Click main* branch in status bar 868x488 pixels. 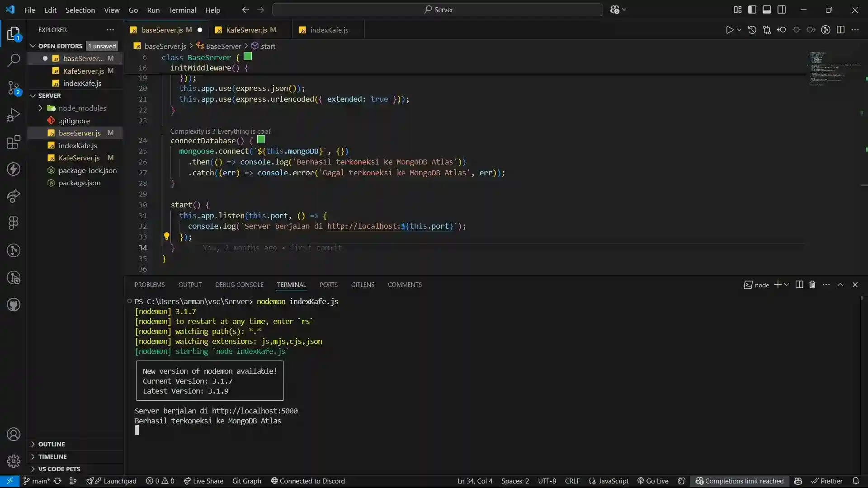[36, 481]
